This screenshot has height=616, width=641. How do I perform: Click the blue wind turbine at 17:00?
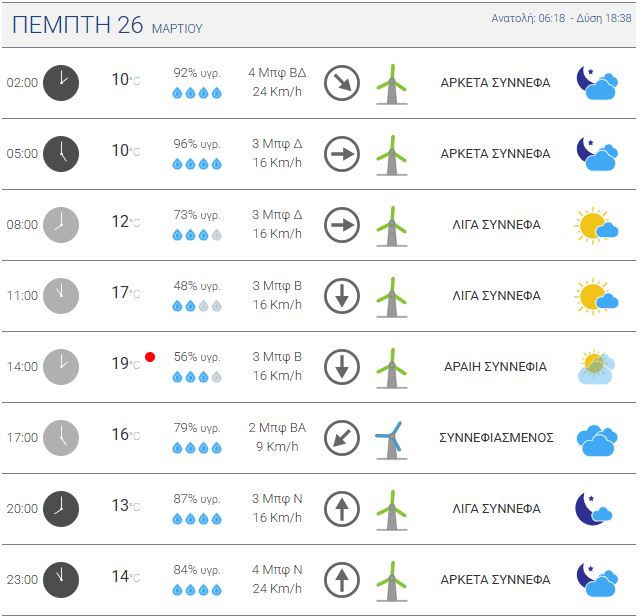(390, 438)
